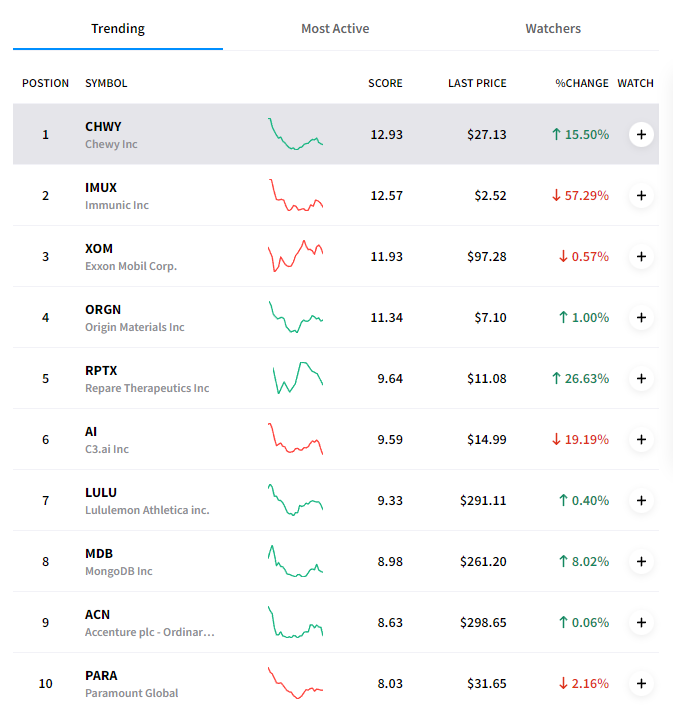Click the Paramount Global company name

coord(131,693)
